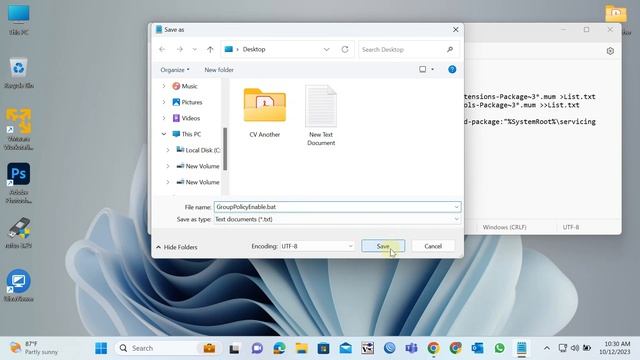This screenshot has height=360, width=640.
Task: Expand the Videos tree node
Action: pos(164,118)
